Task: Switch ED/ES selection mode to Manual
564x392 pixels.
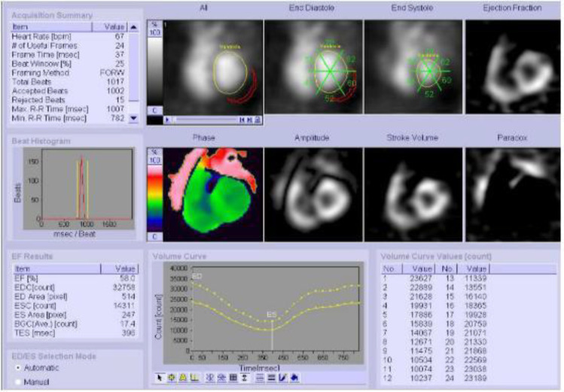Action: [x=17, y=384]
